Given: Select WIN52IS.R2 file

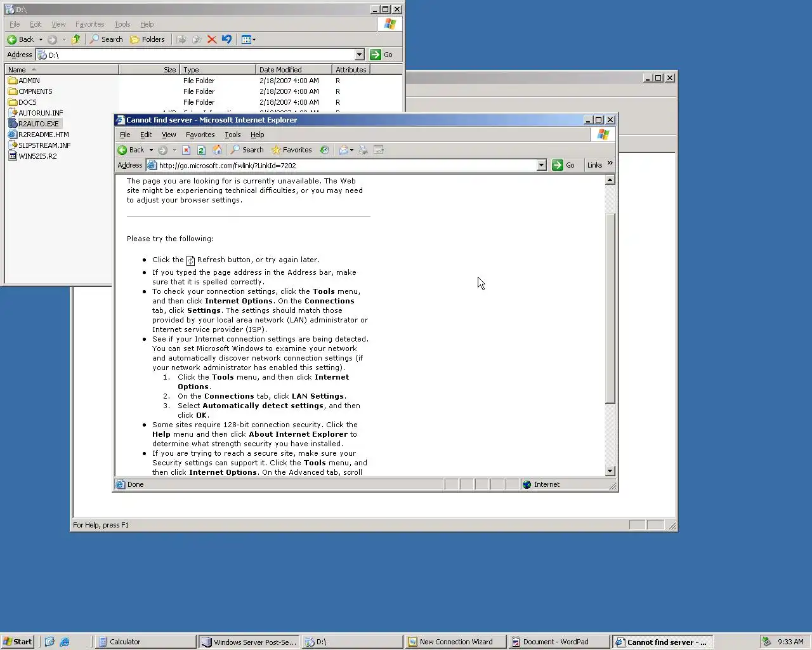Looking at the screenshot, I should pos(32,156).
